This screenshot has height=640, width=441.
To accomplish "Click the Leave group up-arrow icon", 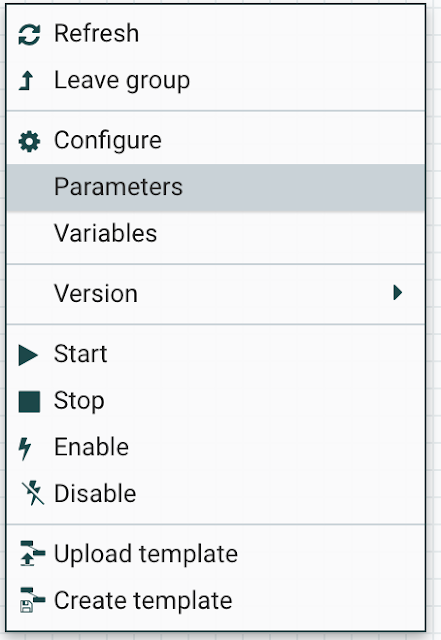I will coord(27,80).
